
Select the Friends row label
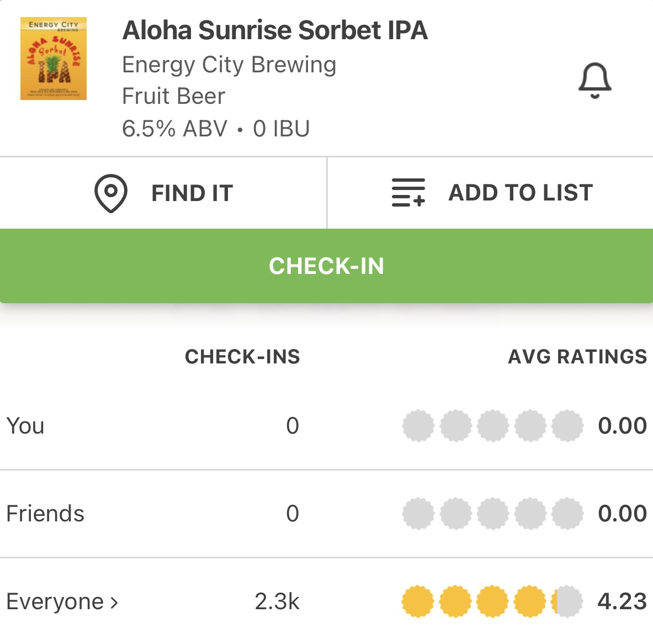(45, 514)
